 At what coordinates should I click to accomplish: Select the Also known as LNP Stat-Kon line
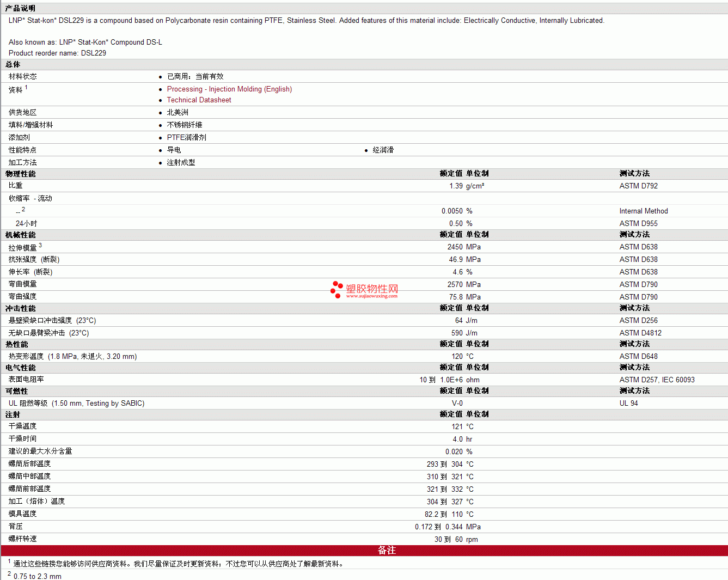(85, 42)
